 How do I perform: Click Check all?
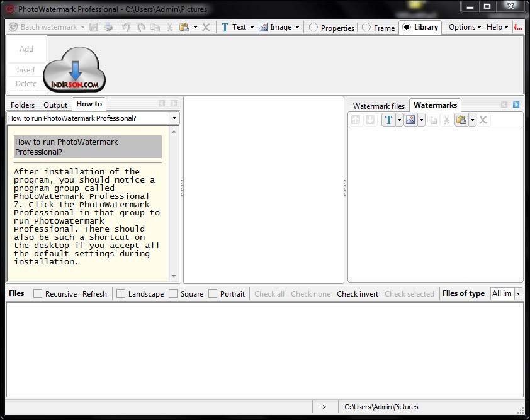click(269, 294)
